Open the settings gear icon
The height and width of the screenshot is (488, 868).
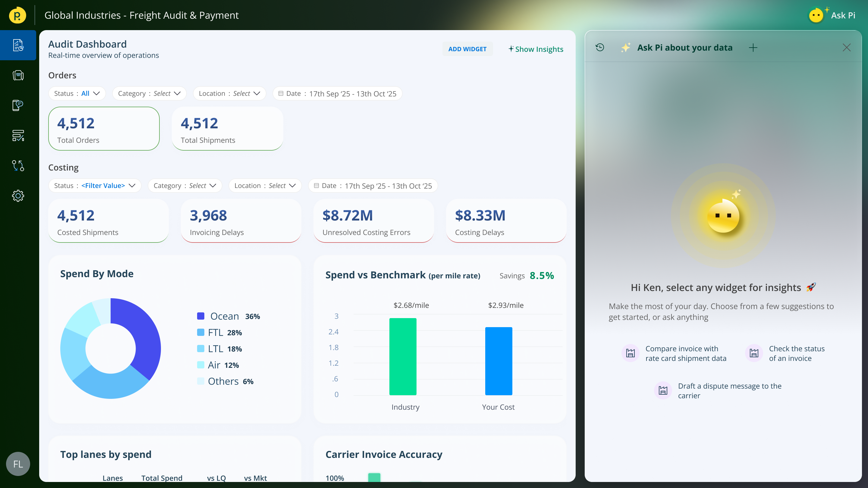click(18, 196)
